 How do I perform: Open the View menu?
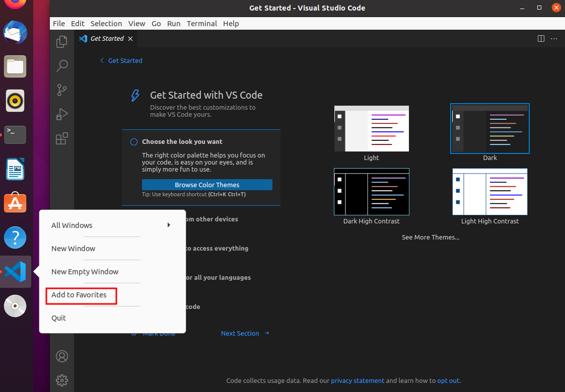coord(136,23)
